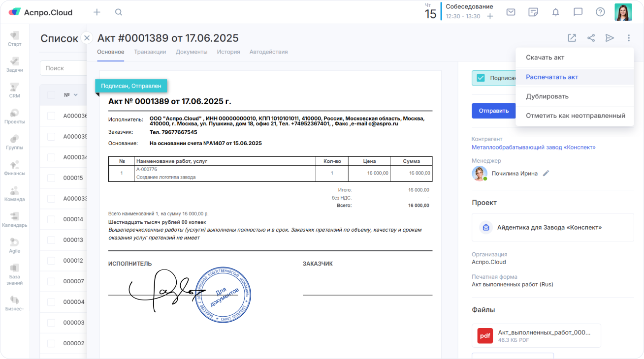Viewport: 644px width, 359px height.
Task: Open the mail envelope icon in the top bar
Action: tap(511, 12)
